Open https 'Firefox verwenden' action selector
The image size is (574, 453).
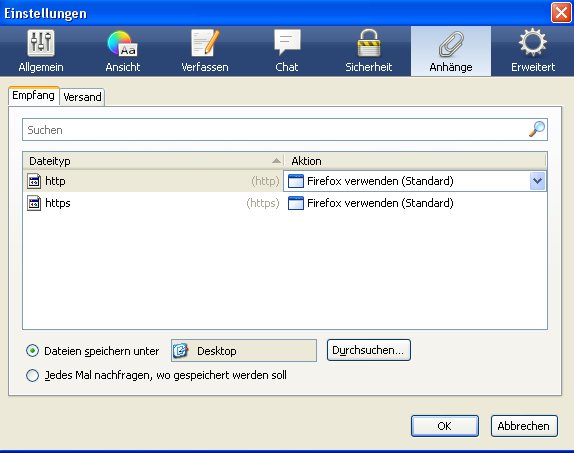pyautogui.click(x=415, y=203)
